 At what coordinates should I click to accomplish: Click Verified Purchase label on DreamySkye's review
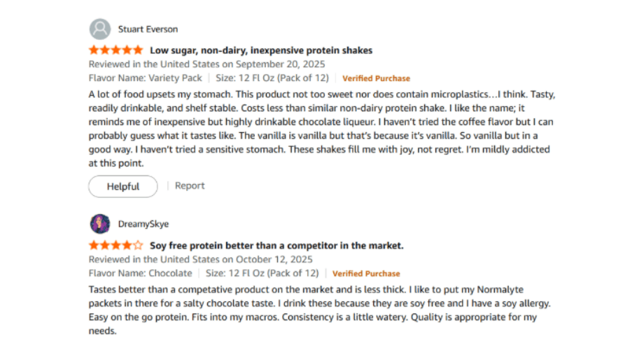pos(366,273)
